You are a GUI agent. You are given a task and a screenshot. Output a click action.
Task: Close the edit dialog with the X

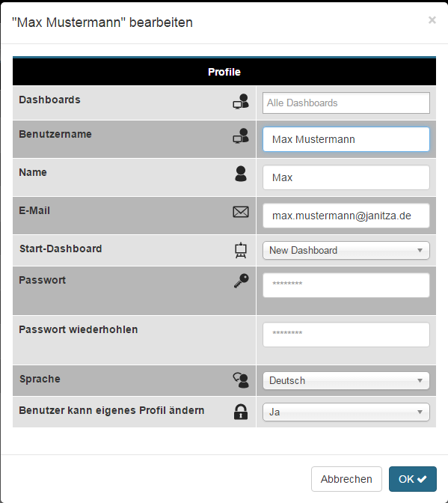coord(432,20)
